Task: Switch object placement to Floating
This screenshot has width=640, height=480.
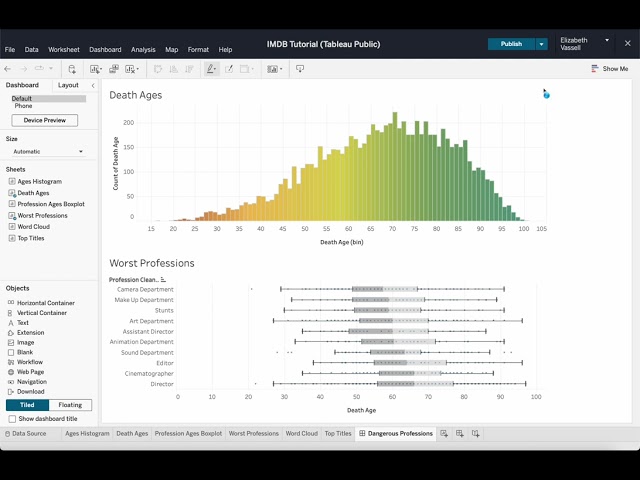Action: coord(70,405)
